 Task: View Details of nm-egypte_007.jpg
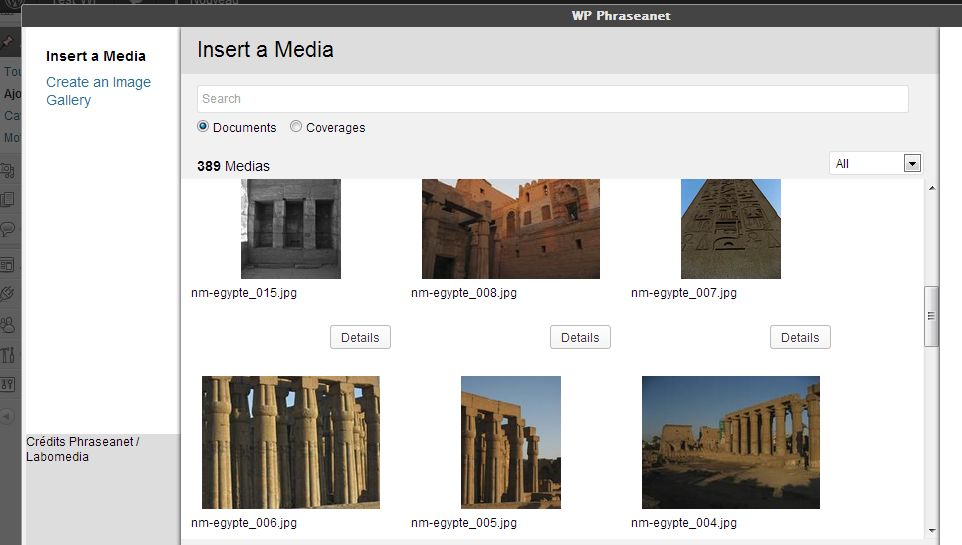(800, 338)
